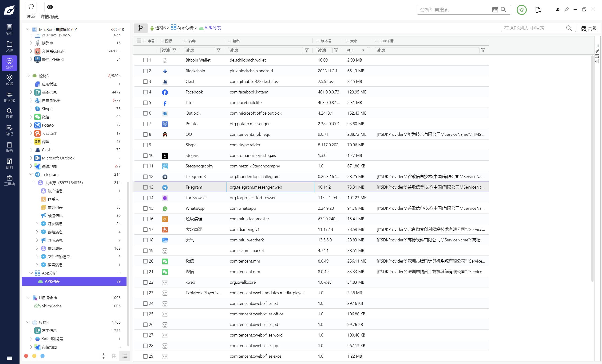Expand the 钥匙串 tree node
602x364 pixels.
pos(31,43)
